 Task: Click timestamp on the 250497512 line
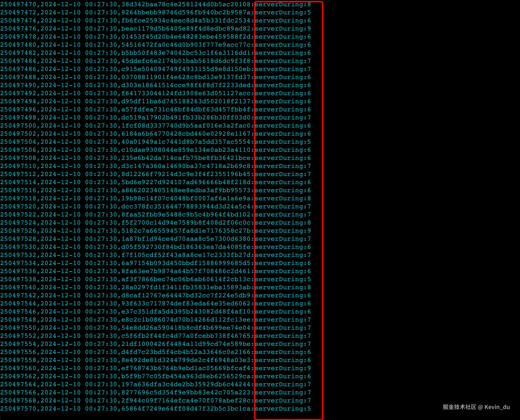[79, 174]
